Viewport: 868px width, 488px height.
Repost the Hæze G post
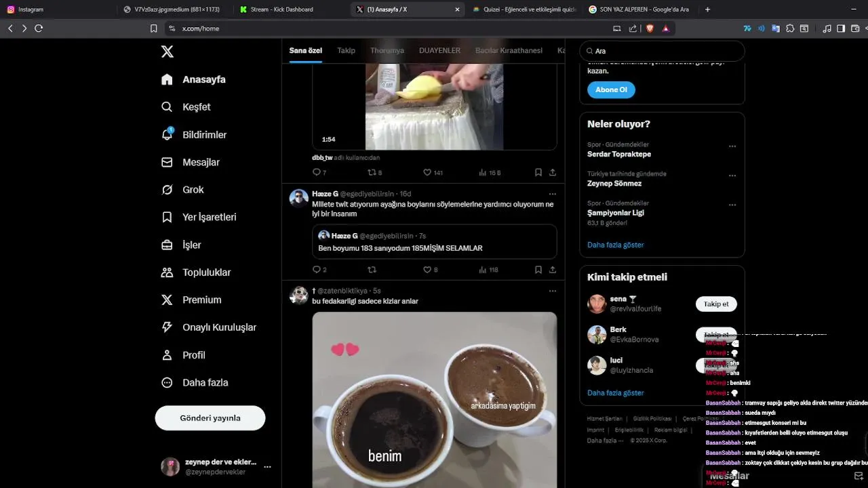click(372, 270)
